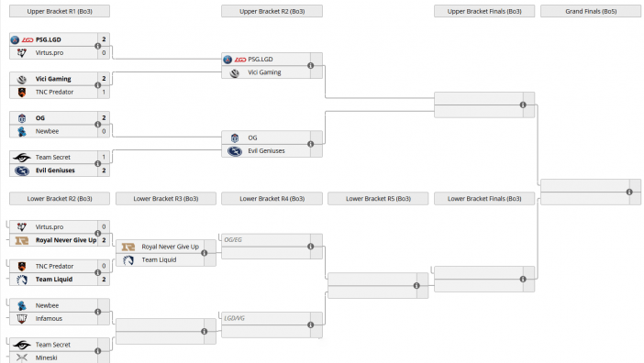This screenshot has width=644, height=363.
Task: Click the Upper Bracket Finals info icon
Action: tap(523, 104)
